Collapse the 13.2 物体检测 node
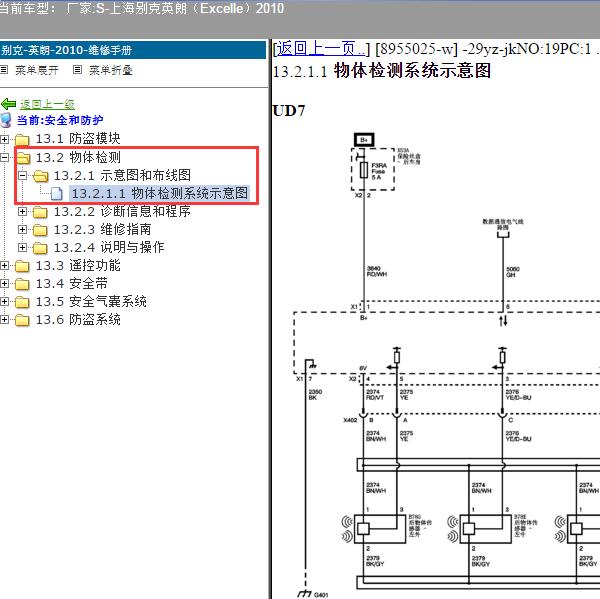This screenshot has height=599, width=600. point(5,157)
